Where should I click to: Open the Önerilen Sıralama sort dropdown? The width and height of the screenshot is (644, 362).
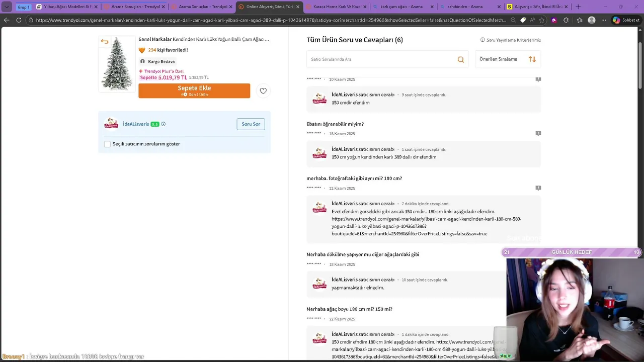tap(508, 59)
